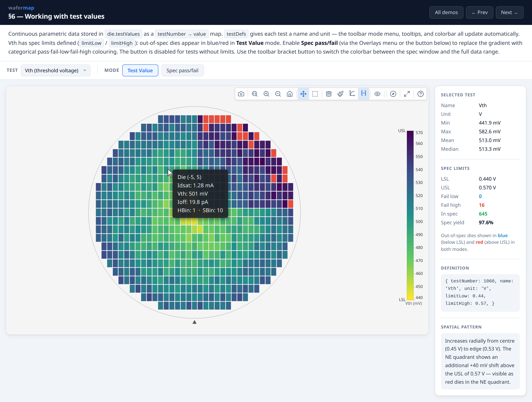Open the help question mark icon
532x402 pixels.
coord(420,94)
